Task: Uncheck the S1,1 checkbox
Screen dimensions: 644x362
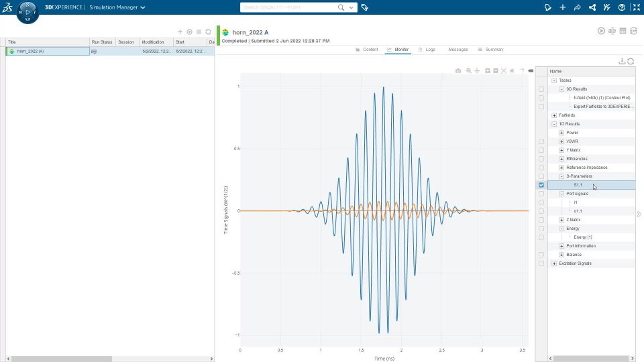Action: [x=541, y=185]
